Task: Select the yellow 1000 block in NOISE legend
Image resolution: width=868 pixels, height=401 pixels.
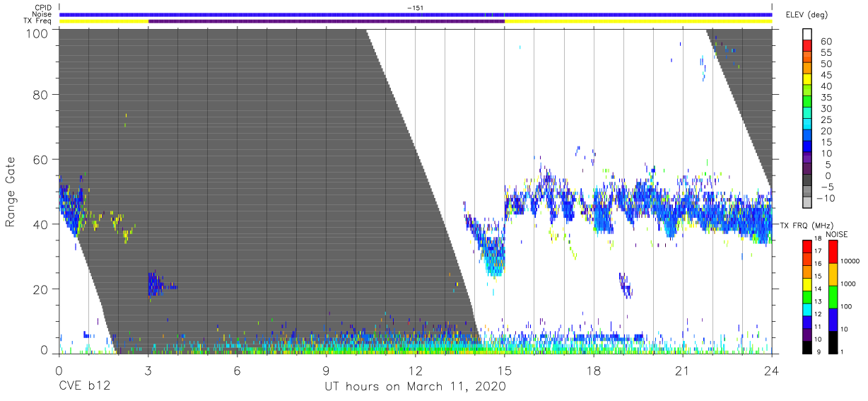Action: 832,274
